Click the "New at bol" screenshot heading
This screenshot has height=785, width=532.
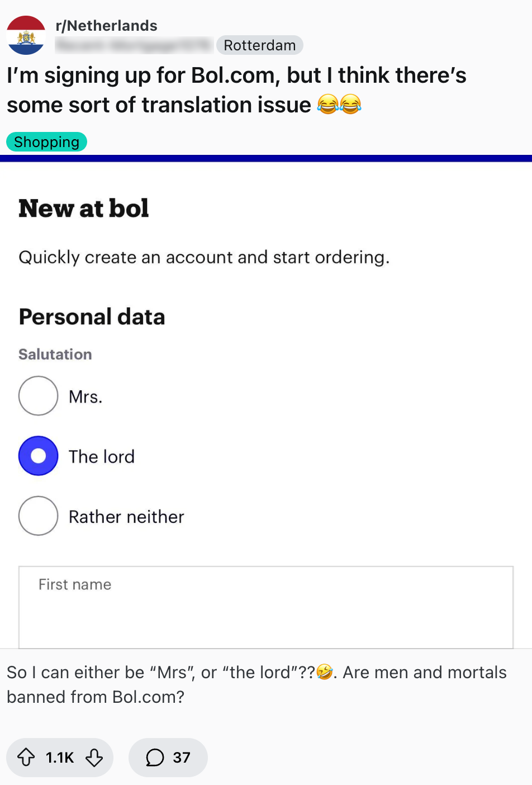(84, 209)
